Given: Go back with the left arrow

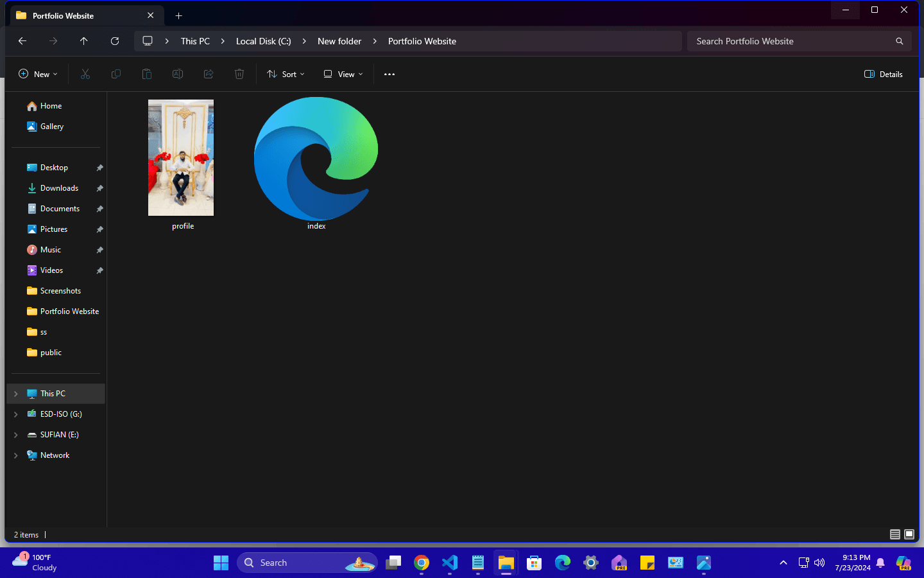Looking at the screenshot, I should (22, 41).
